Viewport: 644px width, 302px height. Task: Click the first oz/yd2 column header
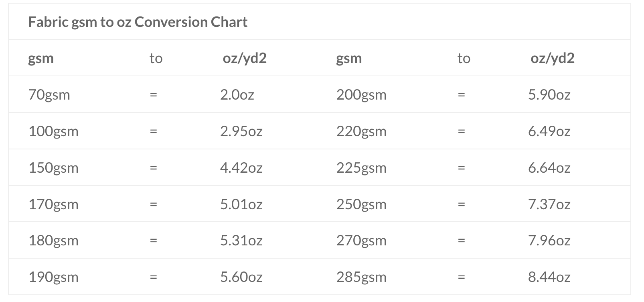point(245,59)
